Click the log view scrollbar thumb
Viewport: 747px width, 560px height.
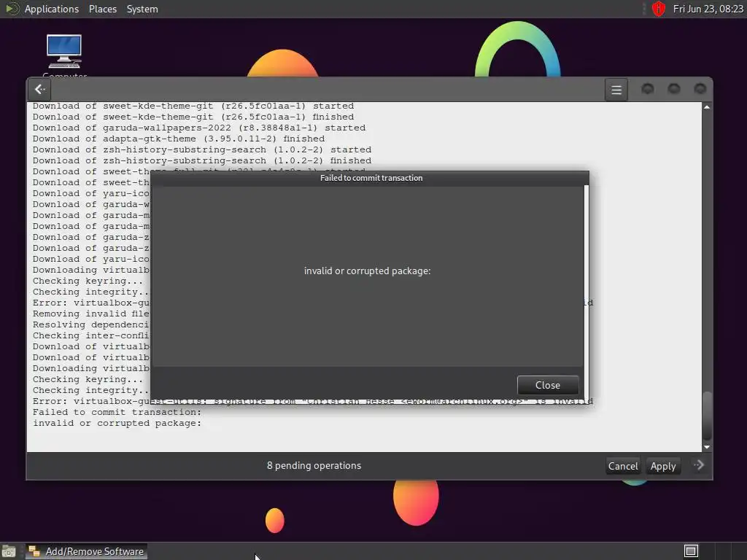tap(707, 416)
